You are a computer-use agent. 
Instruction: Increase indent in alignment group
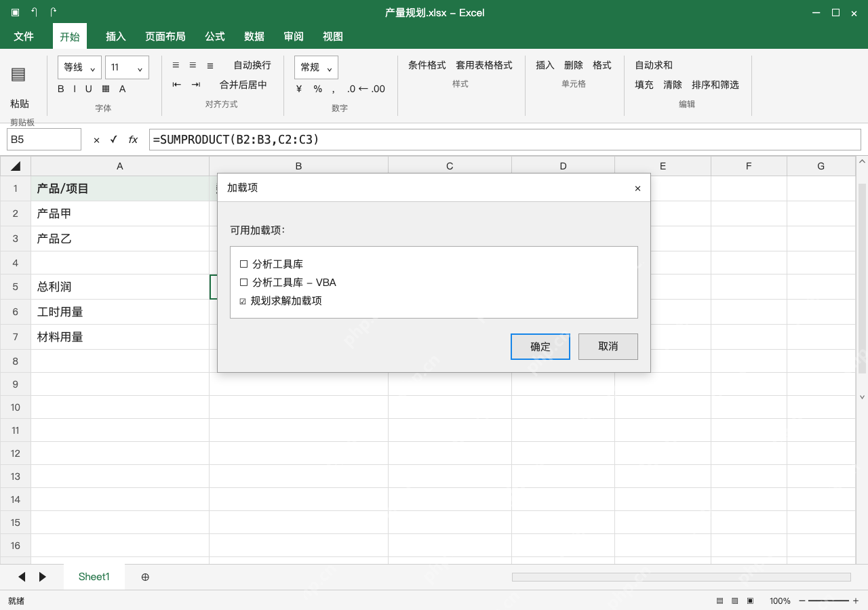(196, 85)
